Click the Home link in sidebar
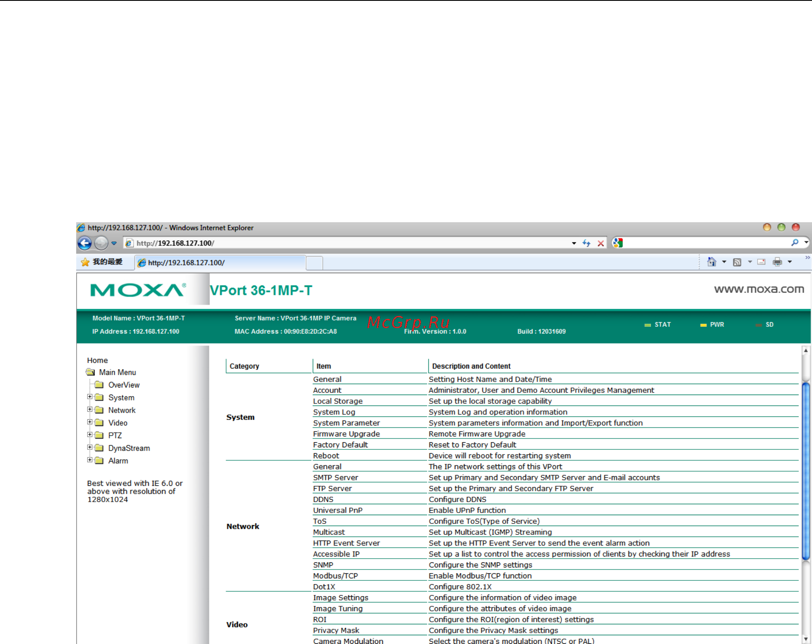The width and height of the screenshot is (812, 644). 97,360
